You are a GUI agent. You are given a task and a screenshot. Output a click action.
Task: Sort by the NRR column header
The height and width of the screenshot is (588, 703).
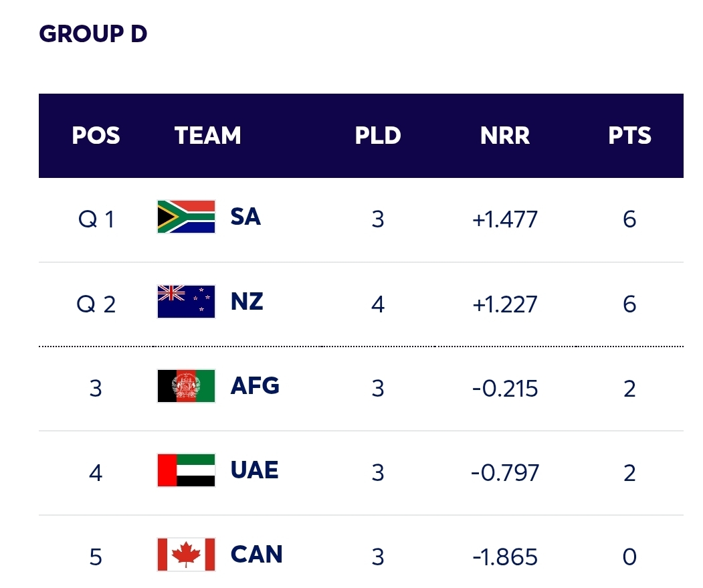tap(505, 136)
